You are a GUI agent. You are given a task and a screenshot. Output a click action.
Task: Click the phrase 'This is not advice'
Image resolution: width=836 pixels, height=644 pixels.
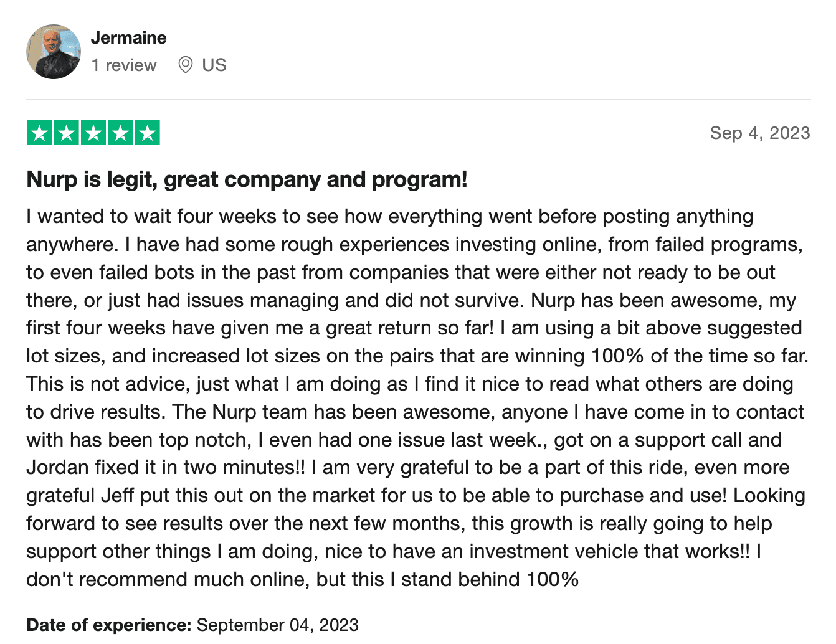[x=107, y=384]
